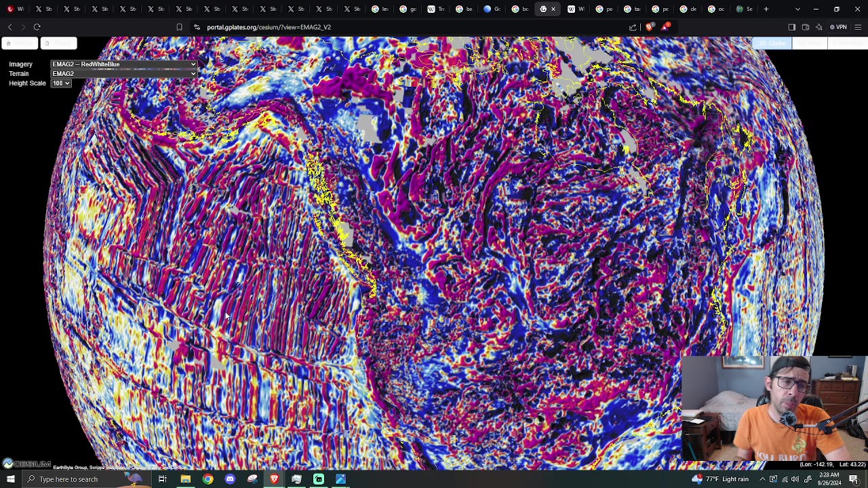The image size is (868, 488).
Task: Open Imagery dropdown EMAG2 RedWhiteBlue
Action: tap(124, 64)
